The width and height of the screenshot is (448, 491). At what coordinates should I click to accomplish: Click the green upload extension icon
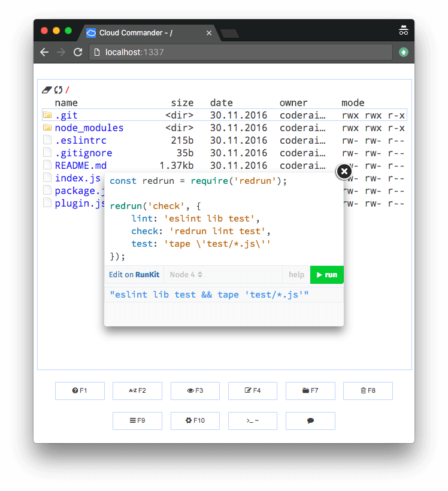click(404, 52)
